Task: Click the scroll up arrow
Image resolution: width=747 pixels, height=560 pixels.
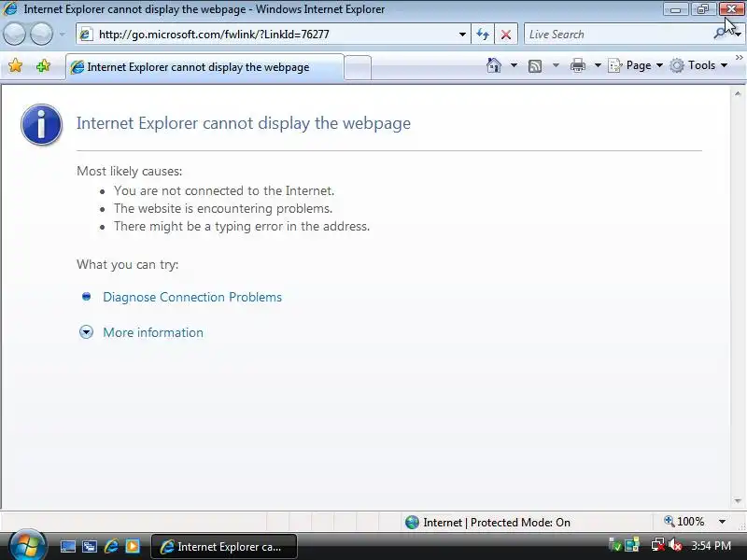Action: point(738,94)
